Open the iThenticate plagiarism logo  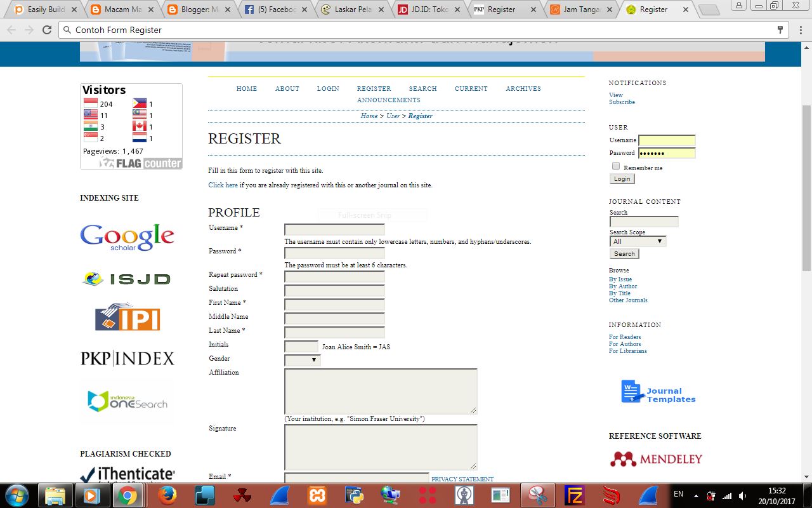[128, 474]
